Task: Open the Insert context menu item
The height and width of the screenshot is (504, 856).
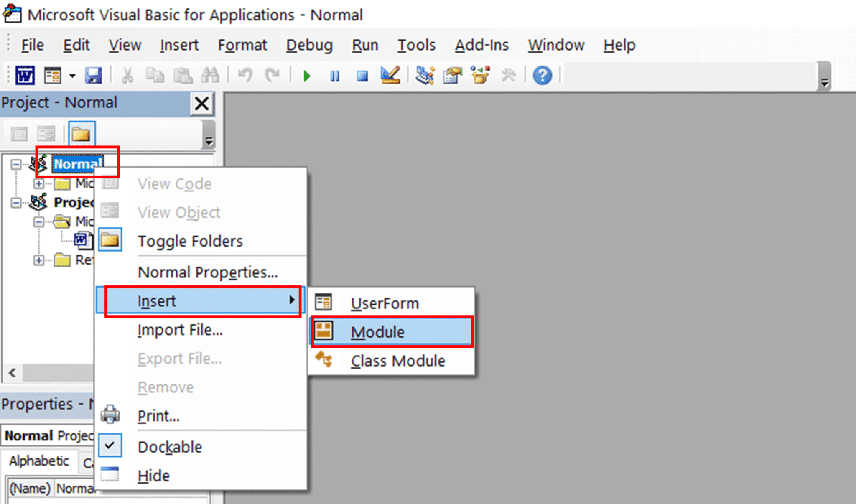Action: tap(204, 300)
